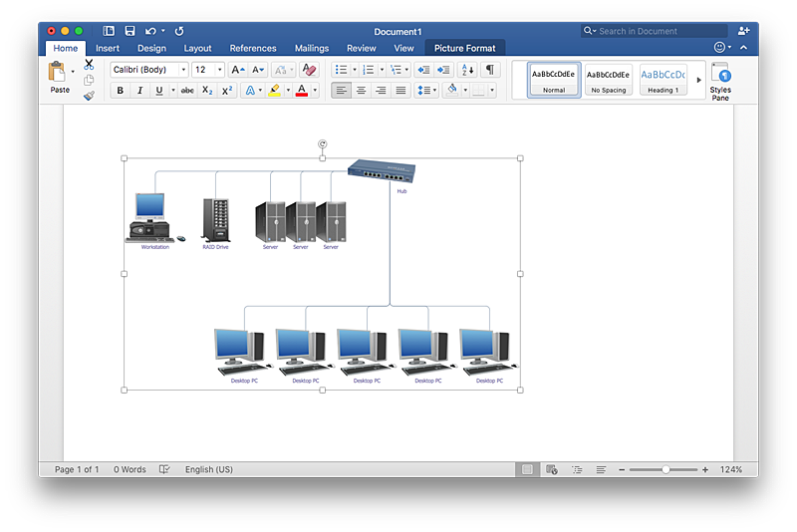Image resolution: width=797 pixels, height=532 pixels.
Task: Click the Save icon in title bar
Action: pyautogui.click(x=130, y=31)
